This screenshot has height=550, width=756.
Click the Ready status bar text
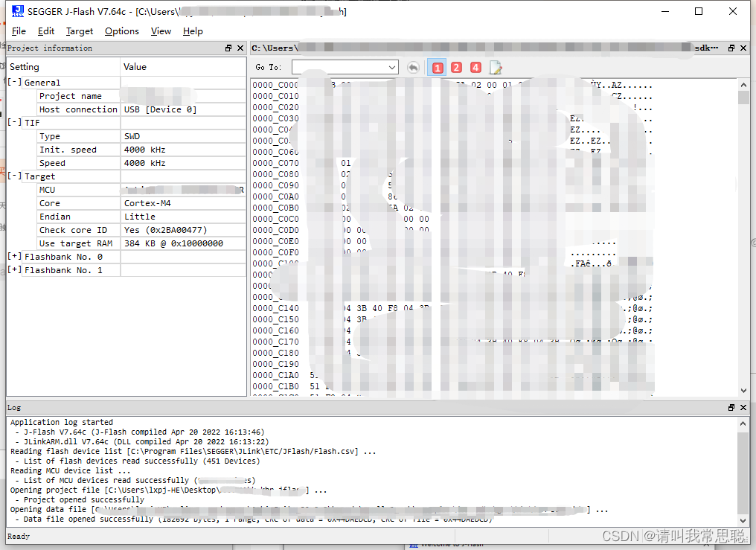19,536
